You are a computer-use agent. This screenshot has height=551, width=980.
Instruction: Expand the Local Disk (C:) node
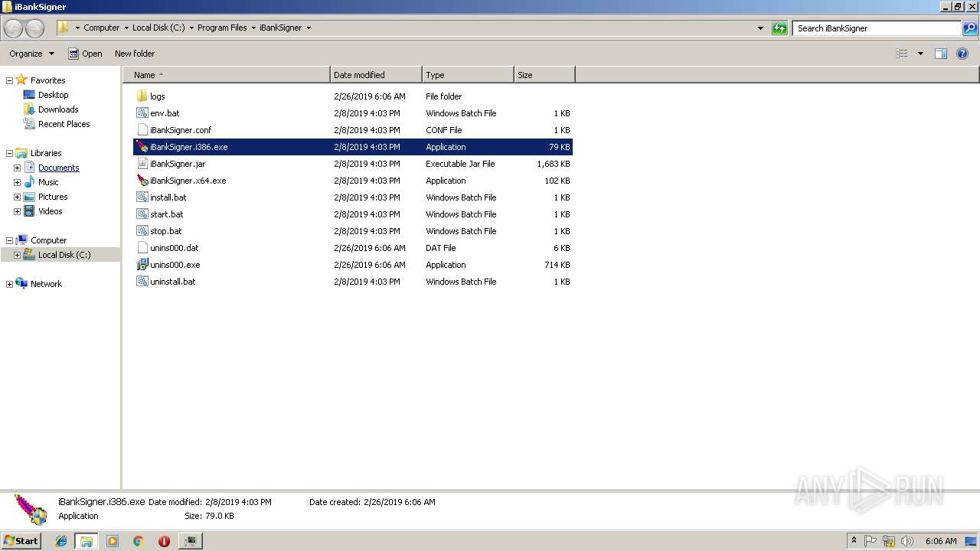coord(17,255)
